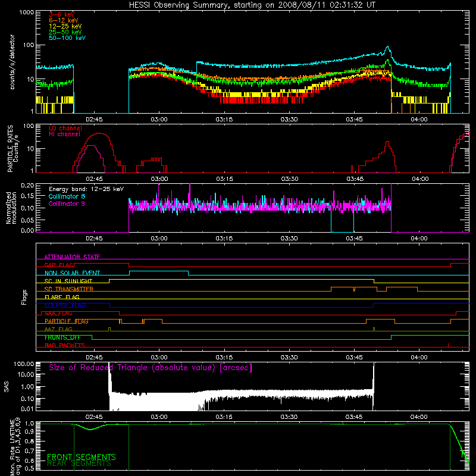This screenshot has height=476, width=476.
Task: Select the ATTENUATOR STATE flag label
Action: pos(72,257)
